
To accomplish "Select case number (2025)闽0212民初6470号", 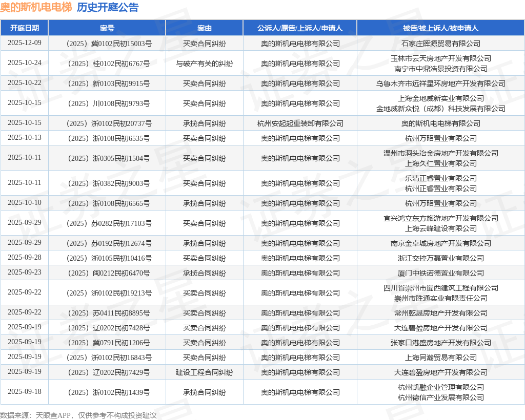I will (109, 273).
